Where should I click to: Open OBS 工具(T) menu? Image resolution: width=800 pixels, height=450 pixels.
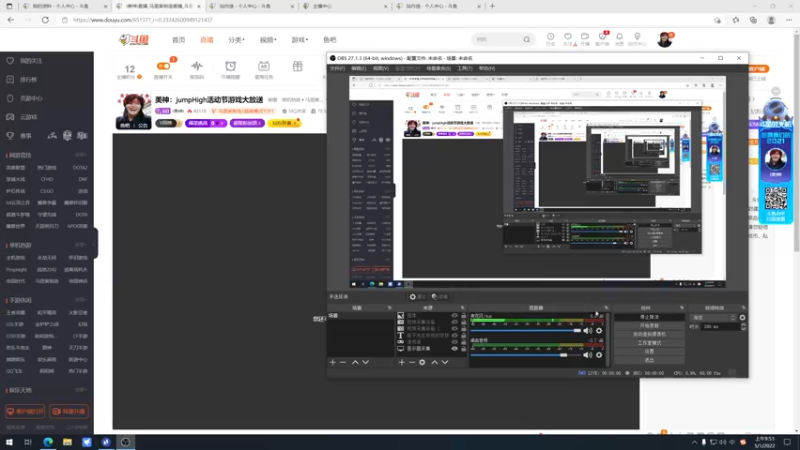[x=465, y=68]
